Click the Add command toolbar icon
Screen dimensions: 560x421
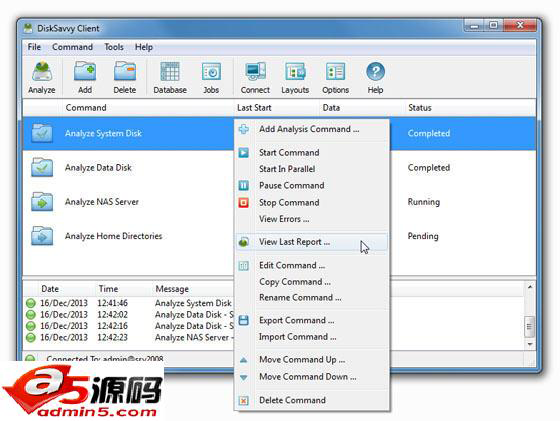point(85,71)
